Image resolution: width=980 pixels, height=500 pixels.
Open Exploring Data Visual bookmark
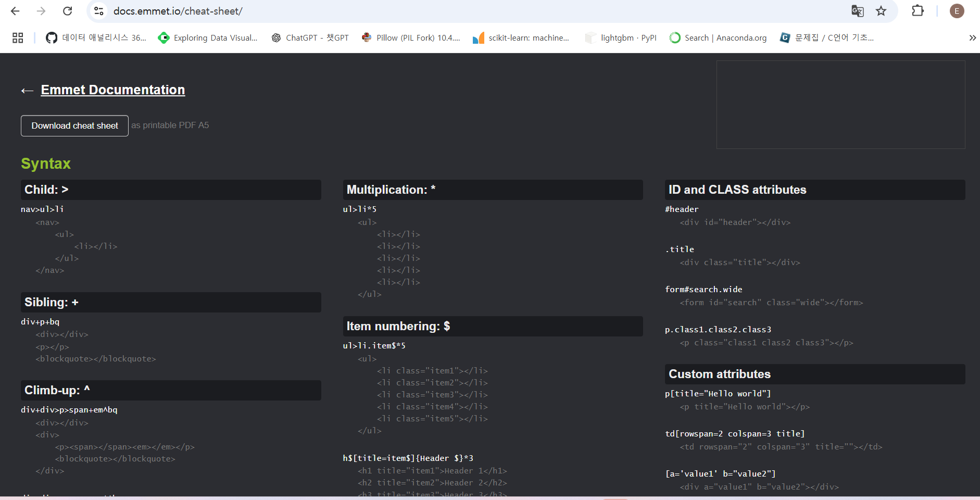tap(208, 37)
